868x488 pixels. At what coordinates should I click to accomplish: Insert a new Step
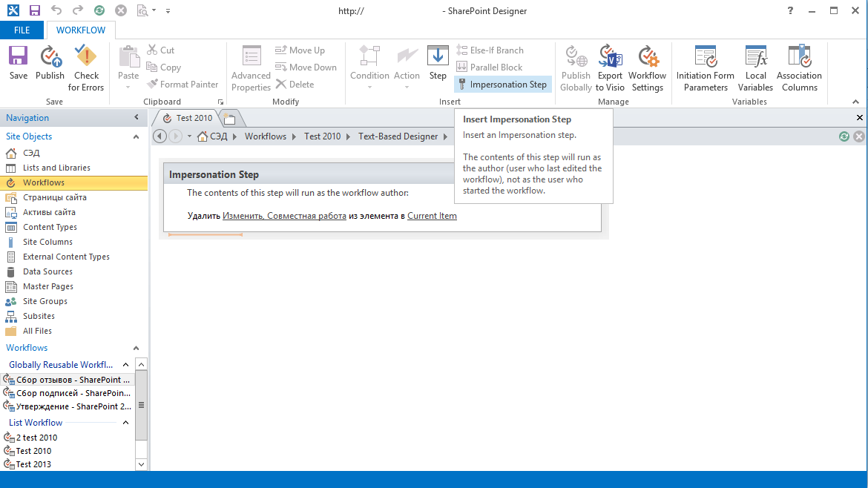pyautogui.click(x=438, y=63)
